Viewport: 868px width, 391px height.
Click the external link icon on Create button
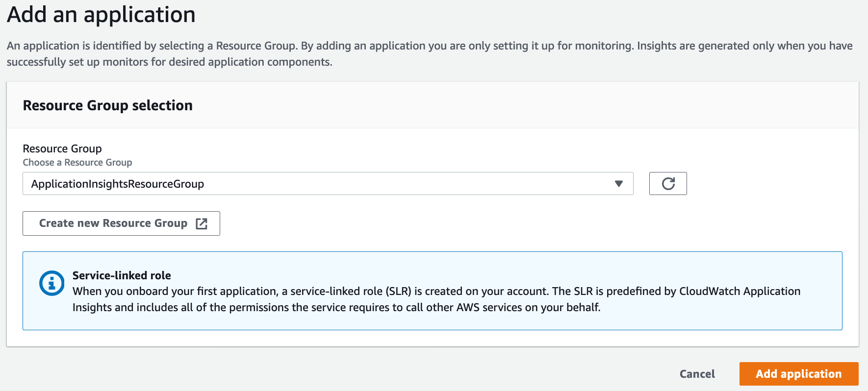(202, 223)
